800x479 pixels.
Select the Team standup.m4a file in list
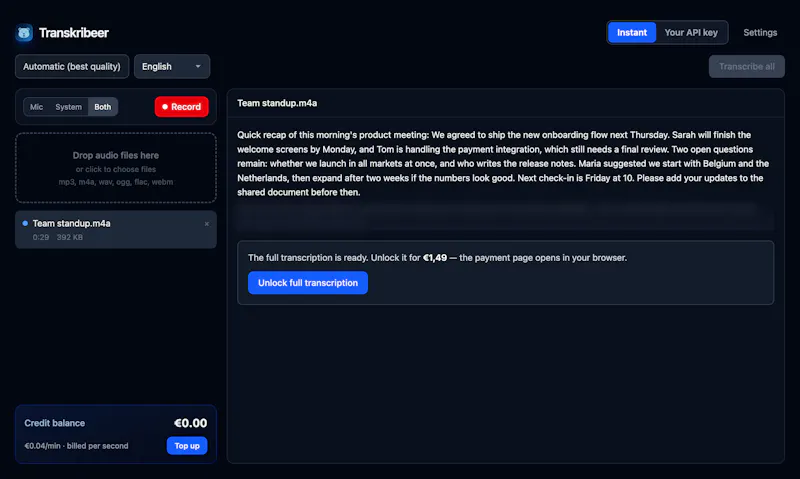point(116,230)
